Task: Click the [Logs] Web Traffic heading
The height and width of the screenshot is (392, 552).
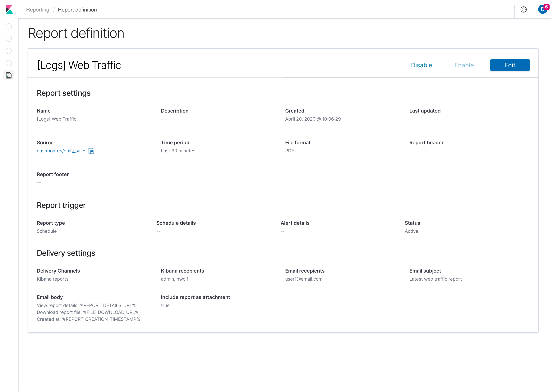Action: coord(79,65)
